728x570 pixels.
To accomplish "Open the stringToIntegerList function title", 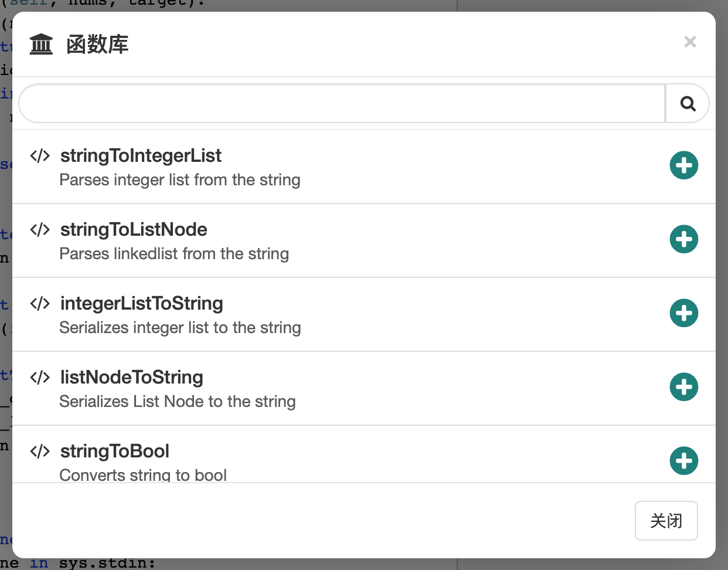I will [141, 156].
